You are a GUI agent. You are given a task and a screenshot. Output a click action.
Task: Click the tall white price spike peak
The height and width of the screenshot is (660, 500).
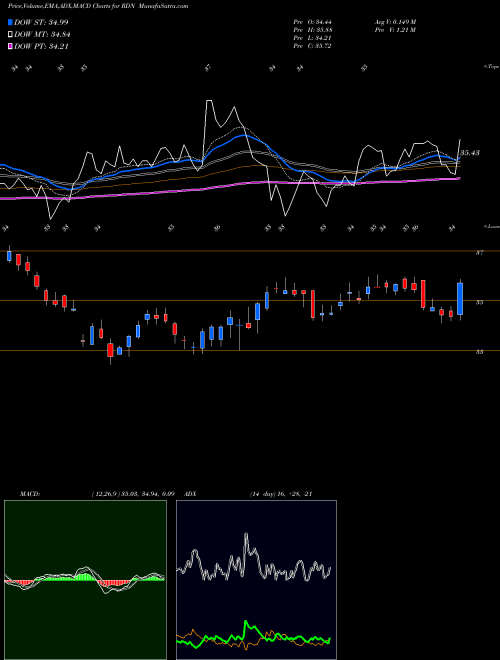[x=209, y=101]
